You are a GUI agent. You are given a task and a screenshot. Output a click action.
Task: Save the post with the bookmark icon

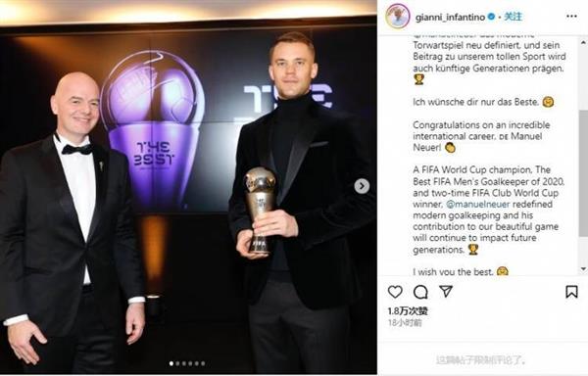tap(571, 292)
